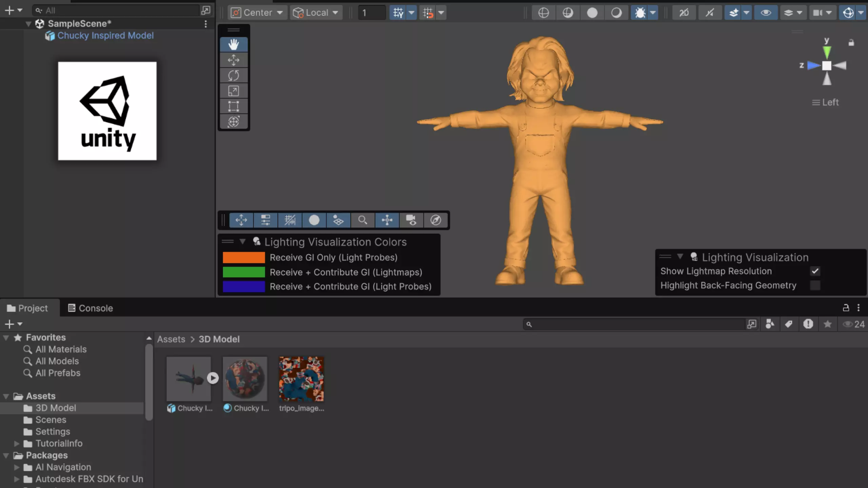868x488 pixels.
Task: Click the grid-plane-with-dot icon in the overlay toolbar
Action: (x=338, y=220)
